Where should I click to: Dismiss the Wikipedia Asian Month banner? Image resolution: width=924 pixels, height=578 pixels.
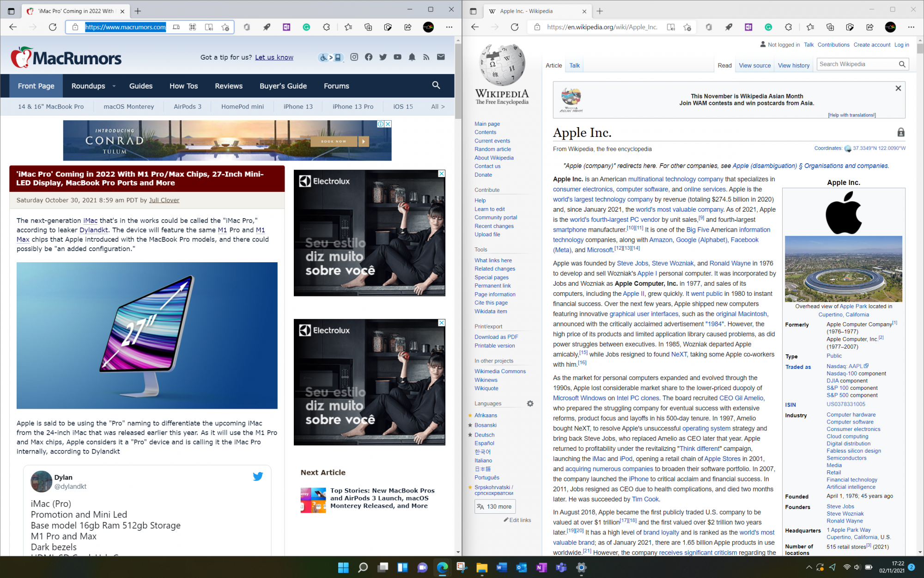tap(898, 88)
